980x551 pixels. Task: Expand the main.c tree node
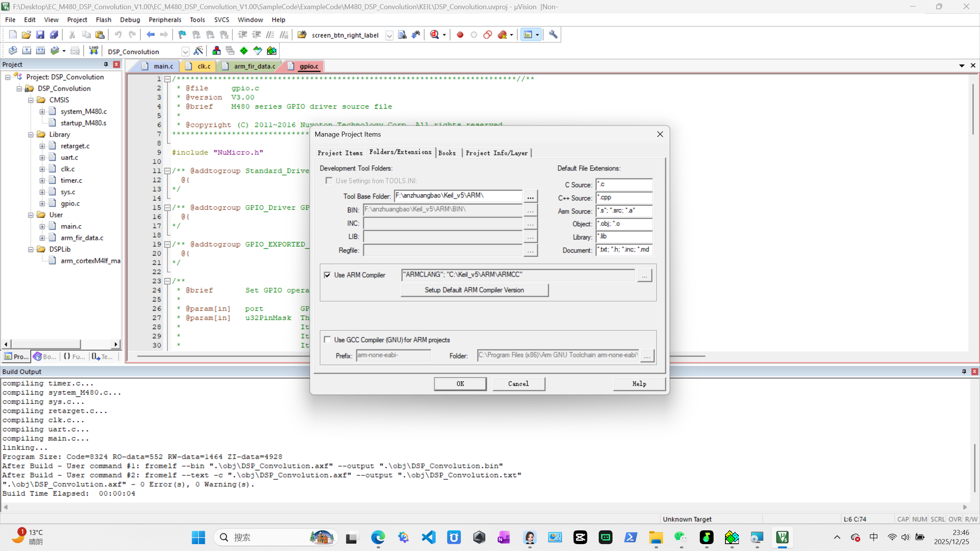pos(42,227)
